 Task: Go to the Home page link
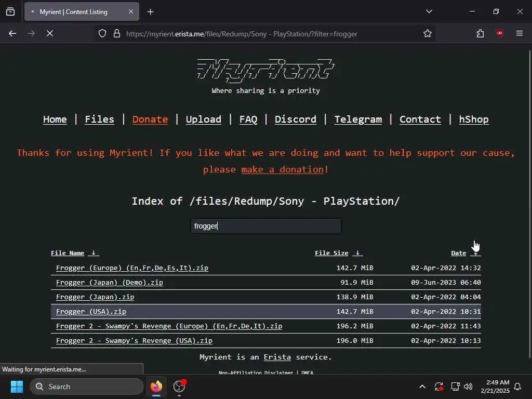[x=55, y=119]
